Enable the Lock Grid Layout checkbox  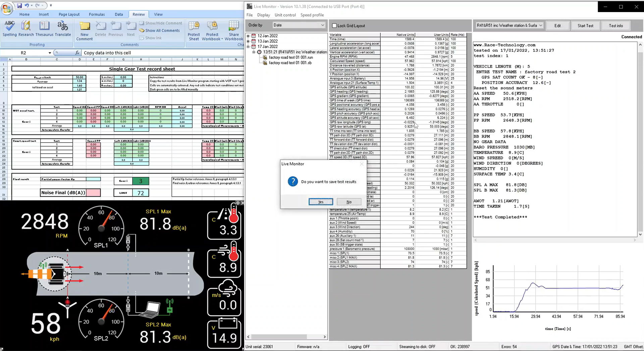334,26
